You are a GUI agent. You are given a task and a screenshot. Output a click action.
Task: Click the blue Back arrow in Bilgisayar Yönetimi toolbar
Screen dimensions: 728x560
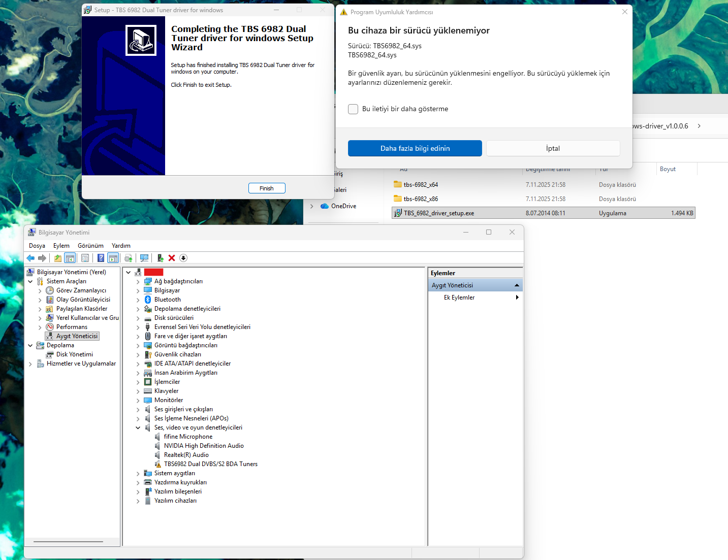click(x=30, y=258)
